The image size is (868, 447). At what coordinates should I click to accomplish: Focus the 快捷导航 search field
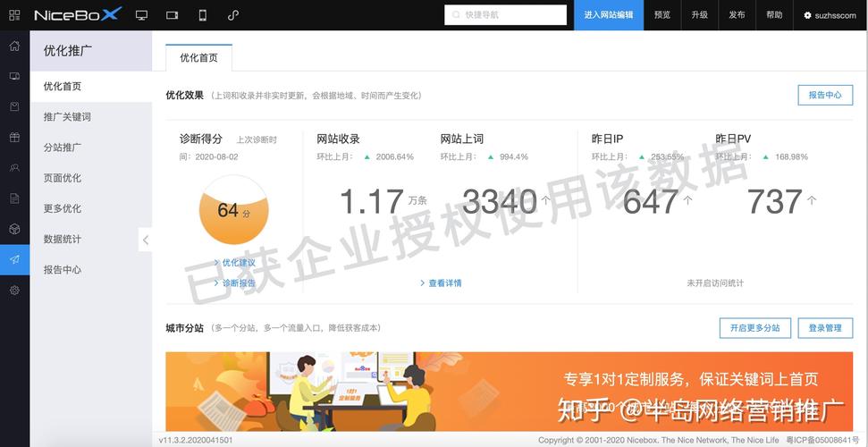[506, 15]
